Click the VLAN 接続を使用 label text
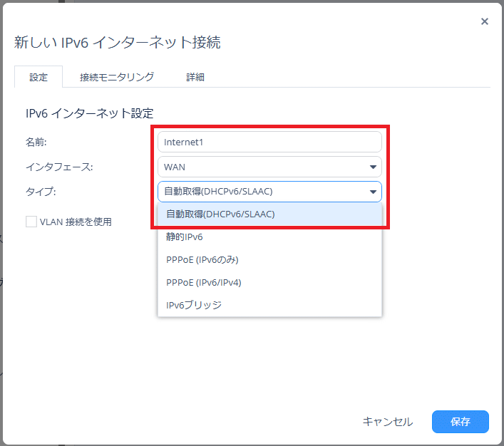 point(76,222)
